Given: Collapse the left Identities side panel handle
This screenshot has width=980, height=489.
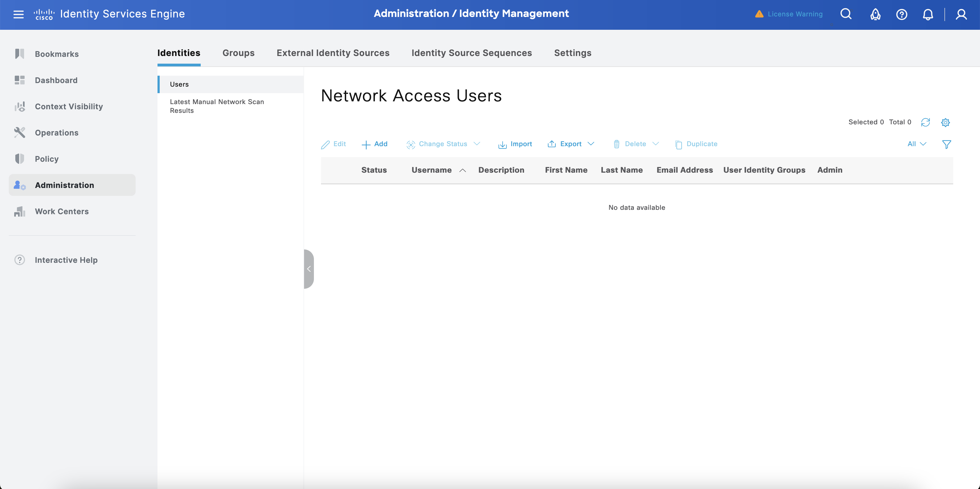Looking at the screenshot, I should point(308,269).
